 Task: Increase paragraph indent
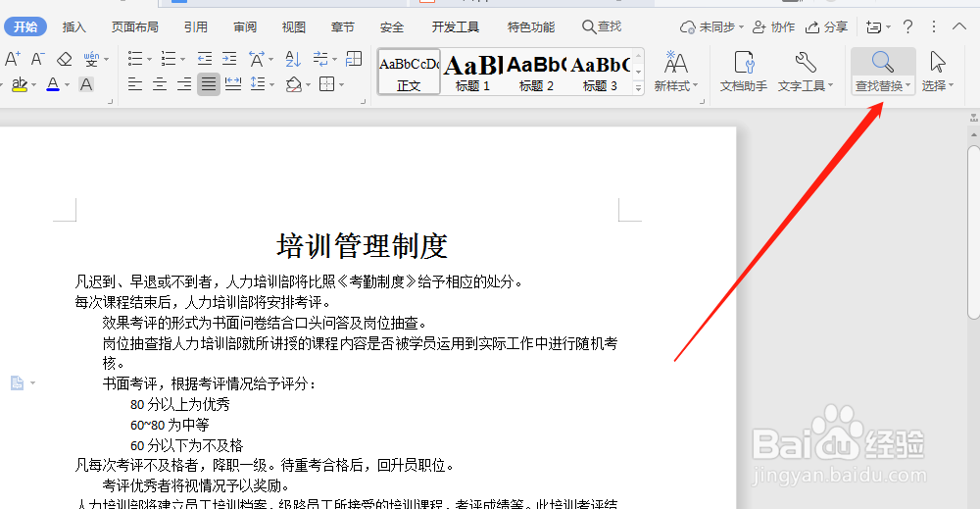pyautogui.click(x=229, y=60)
